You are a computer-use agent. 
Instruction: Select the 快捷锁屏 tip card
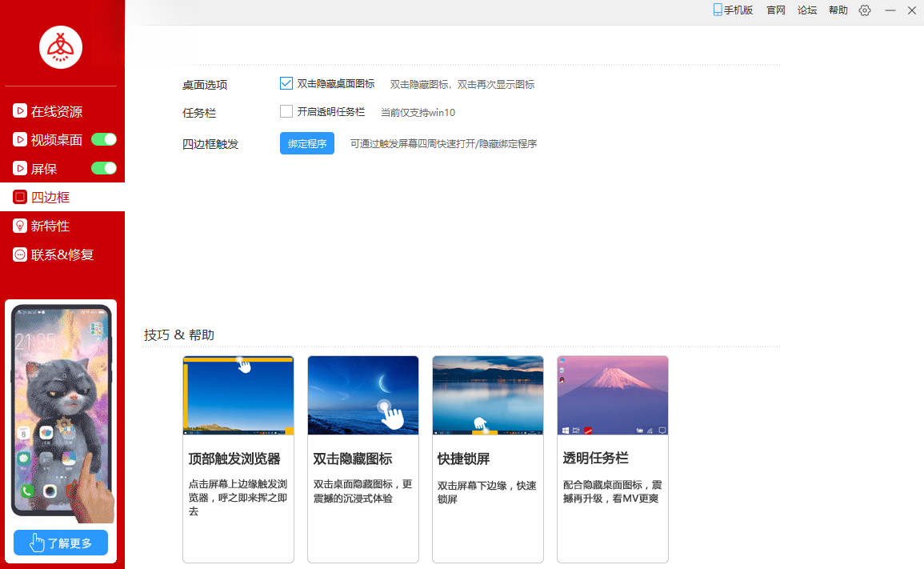pos(488,459)
